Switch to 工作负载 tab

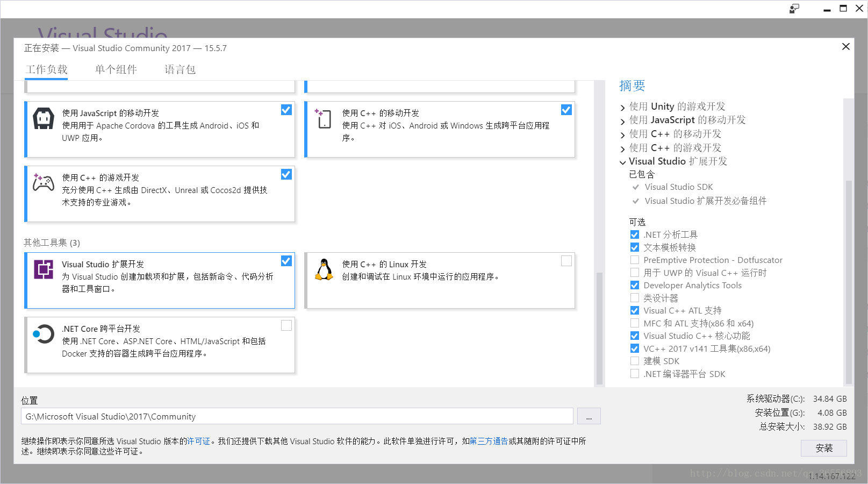pos(47,69)
